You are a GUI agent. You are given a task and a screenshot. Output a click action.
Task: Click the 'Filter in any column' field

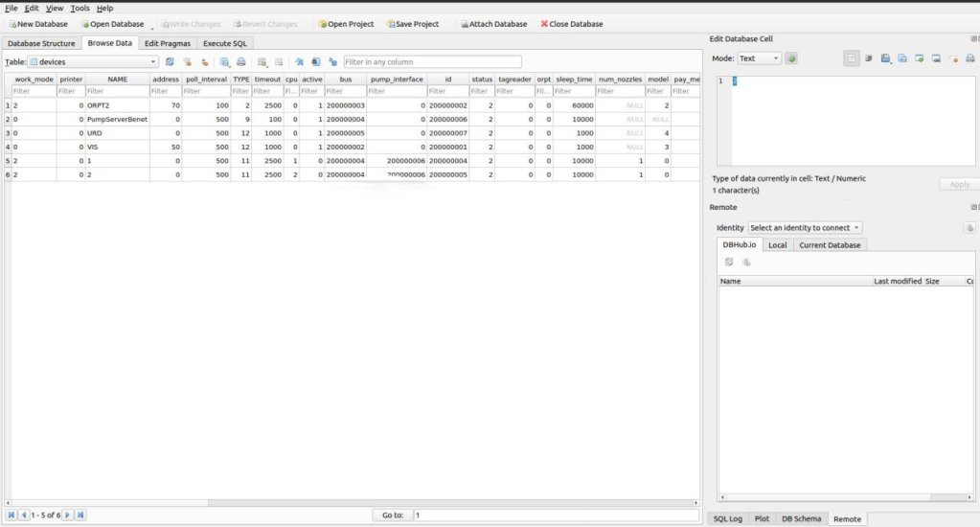(431, 62)
